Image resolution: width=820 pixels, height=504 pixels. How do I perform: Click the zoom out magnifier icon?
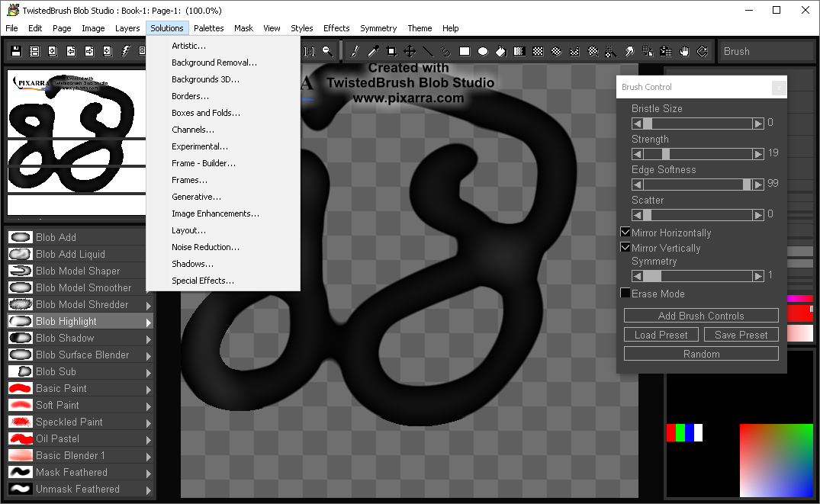point(327,51)
